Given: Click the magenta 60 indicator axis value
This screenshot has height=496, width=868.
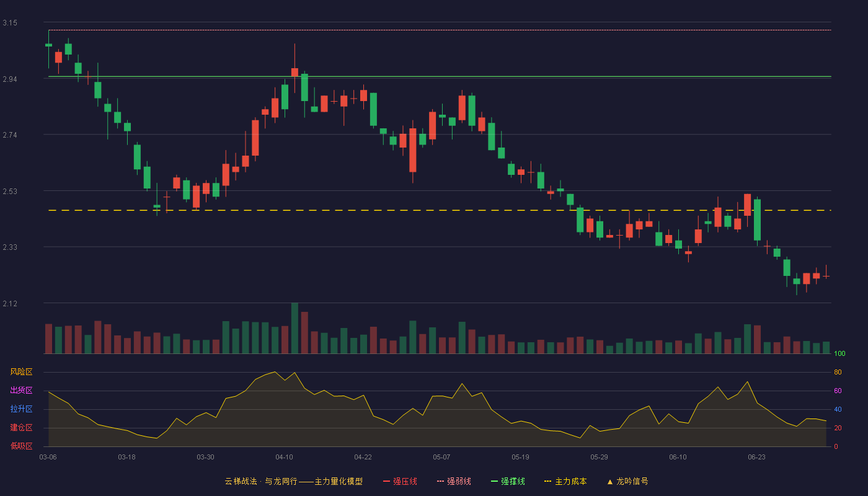Looking at the screenshot, I should coord(838,391).
